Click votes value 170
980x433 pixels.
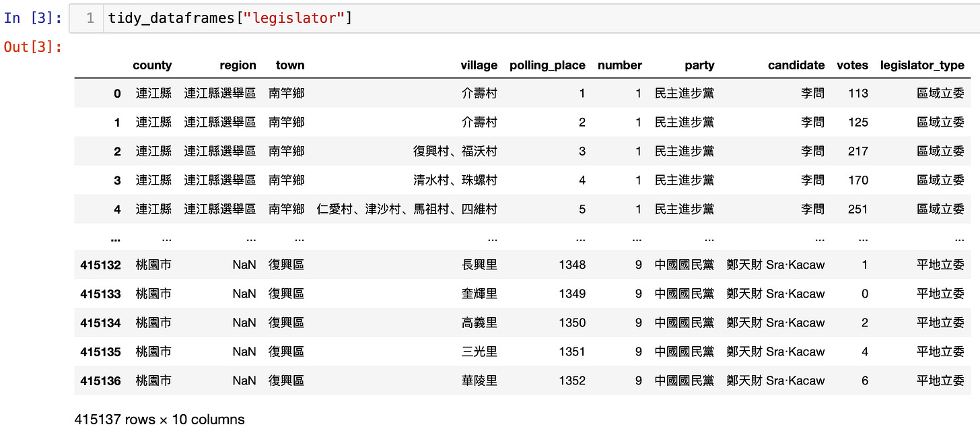[858, 180]
